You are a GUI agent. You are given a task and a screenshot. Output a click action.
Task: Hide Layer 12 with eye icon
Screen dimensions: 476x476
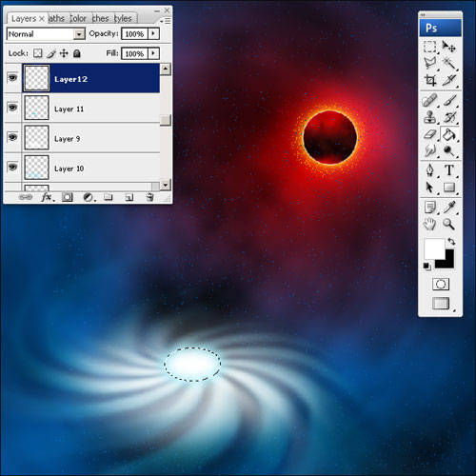pyautogui.click(x=12, y=77)
